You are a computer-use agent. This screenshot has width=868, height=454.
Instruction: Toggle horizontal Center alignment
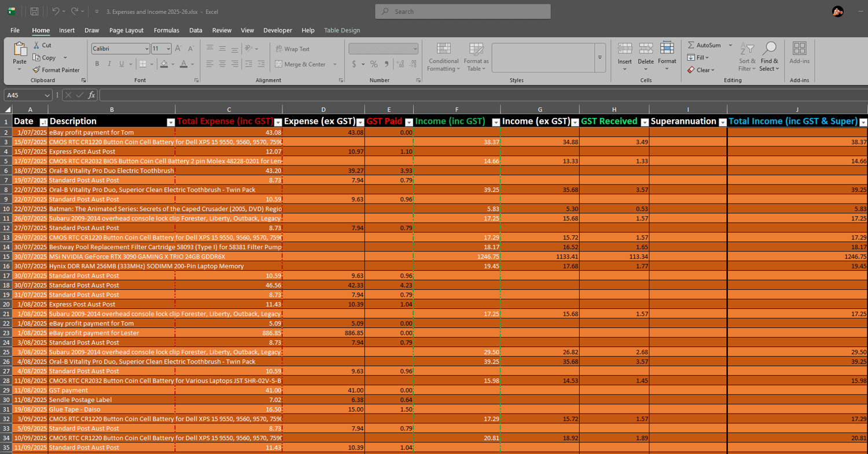click(x=222, y=64)
